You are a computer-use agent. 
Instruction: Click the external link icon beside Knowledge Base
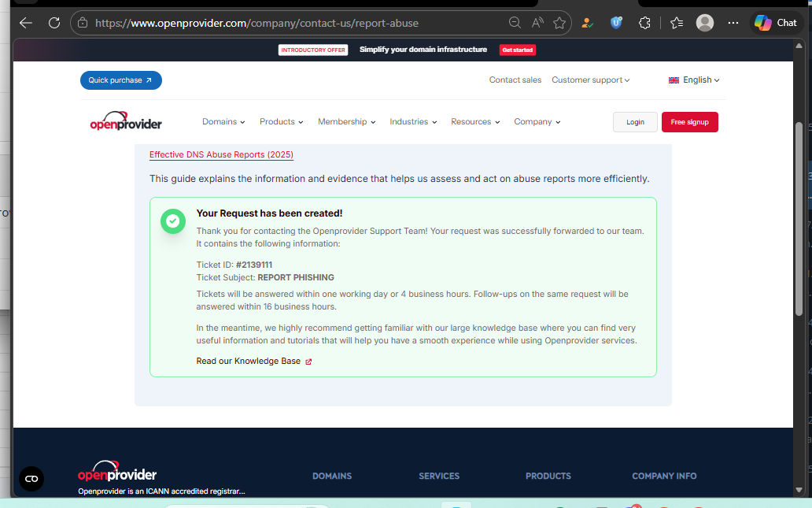308,362
